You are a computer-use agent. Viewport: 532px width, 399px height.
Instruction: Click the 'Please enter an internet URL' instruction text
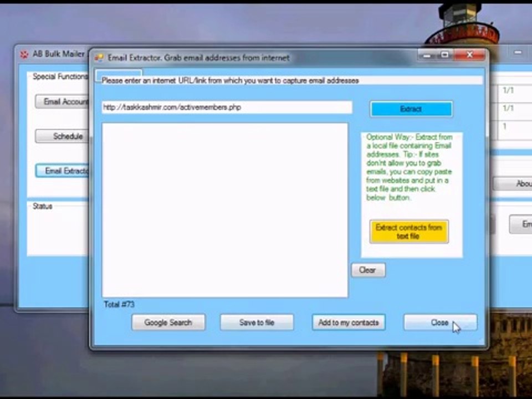(x=231, y=81)
